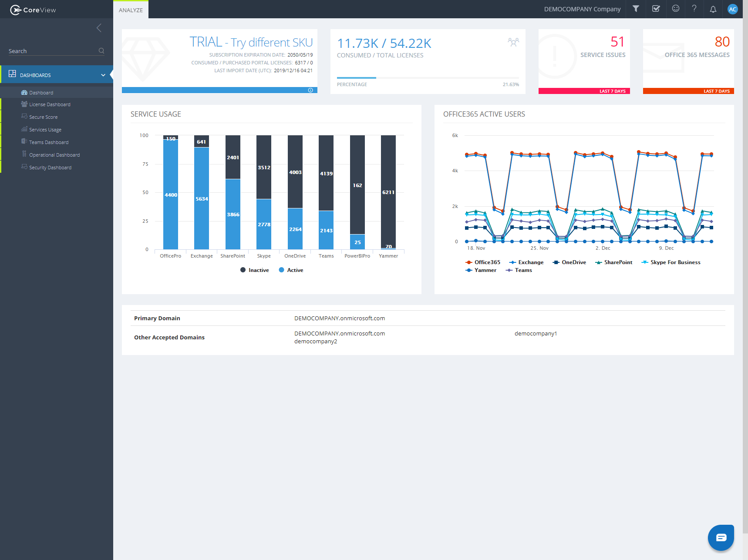Open DEMOCOMPANY Company selector
Screen dimensions: 748x560
coord(582,9)
